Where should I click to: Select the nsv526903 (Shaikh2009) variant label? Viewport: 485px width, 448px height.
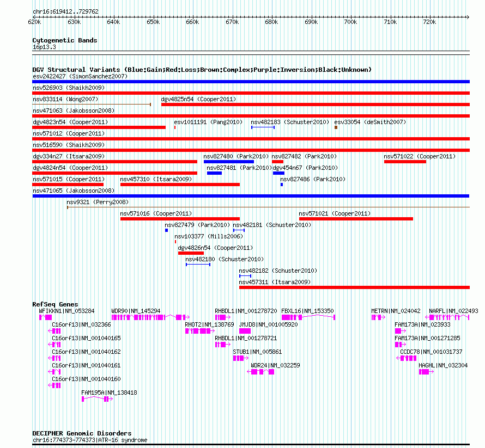coord(69,88)
